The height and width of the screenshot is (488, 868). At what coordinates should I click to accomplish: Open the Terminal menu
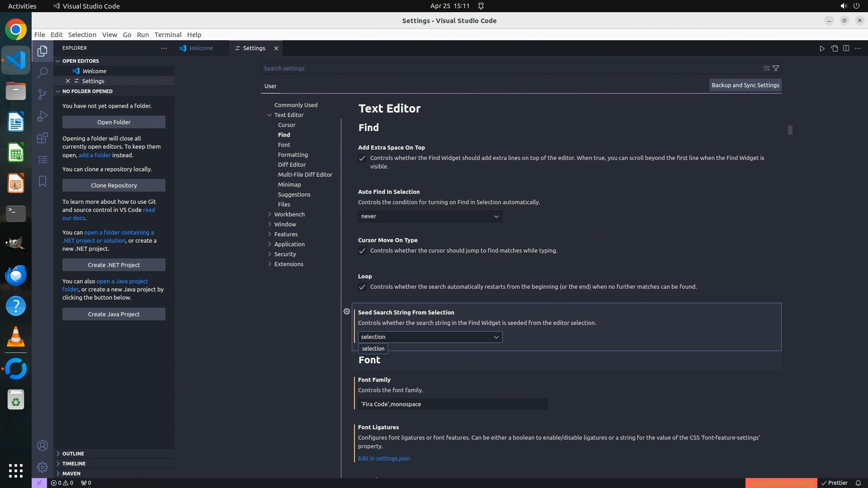[168, 35]
